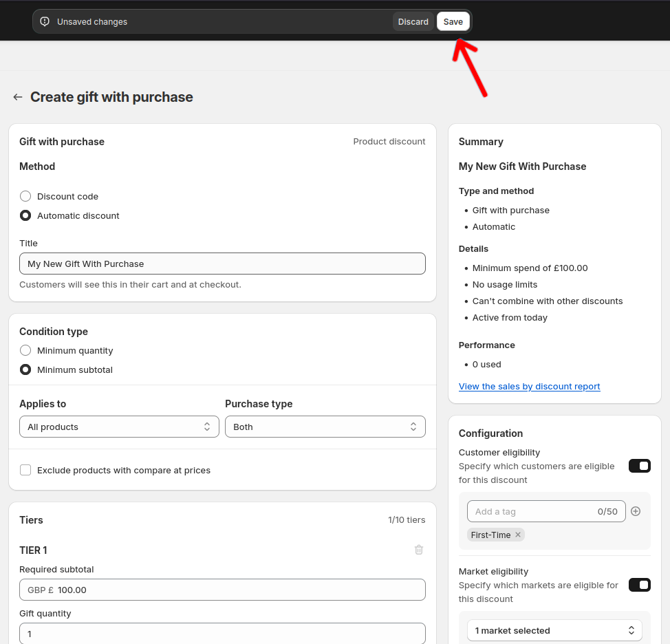This screenshot has width=670, height=644.
Task: Click Minimum spend of £100.00 summary text
Action: point(530,268)
